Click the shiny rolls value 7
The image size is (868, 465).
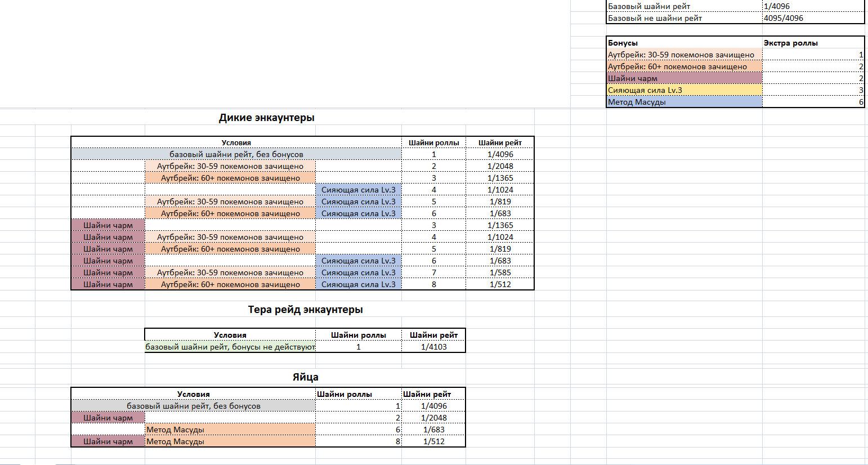[433, 272]
